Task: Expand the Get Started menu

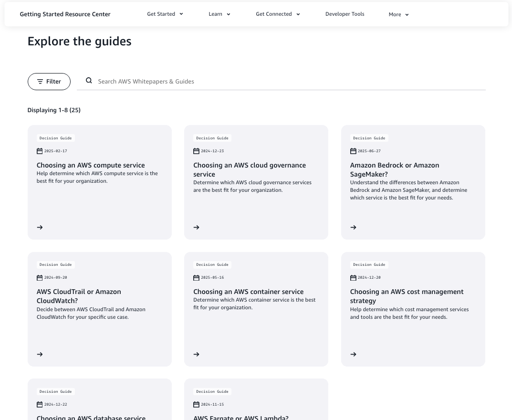Action: click(x=165, y=14)
